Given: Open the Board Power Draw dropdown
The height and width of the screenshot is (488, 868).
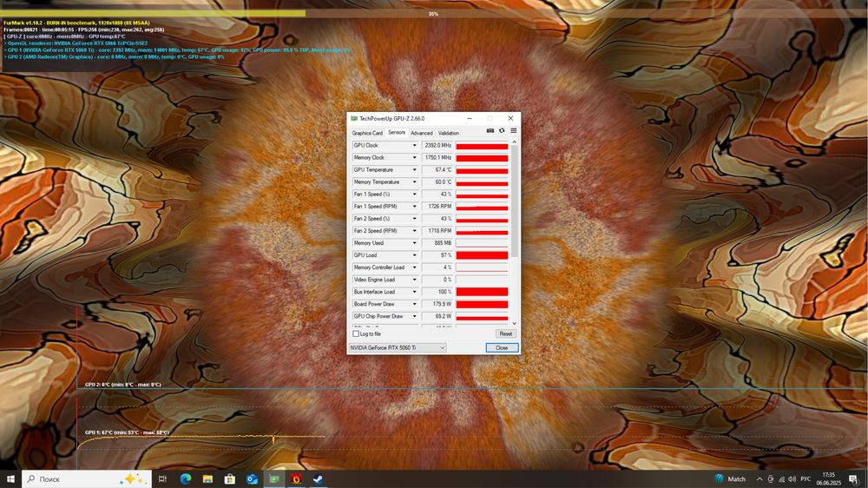Looking at the screenshot, I should click(414, 304).
